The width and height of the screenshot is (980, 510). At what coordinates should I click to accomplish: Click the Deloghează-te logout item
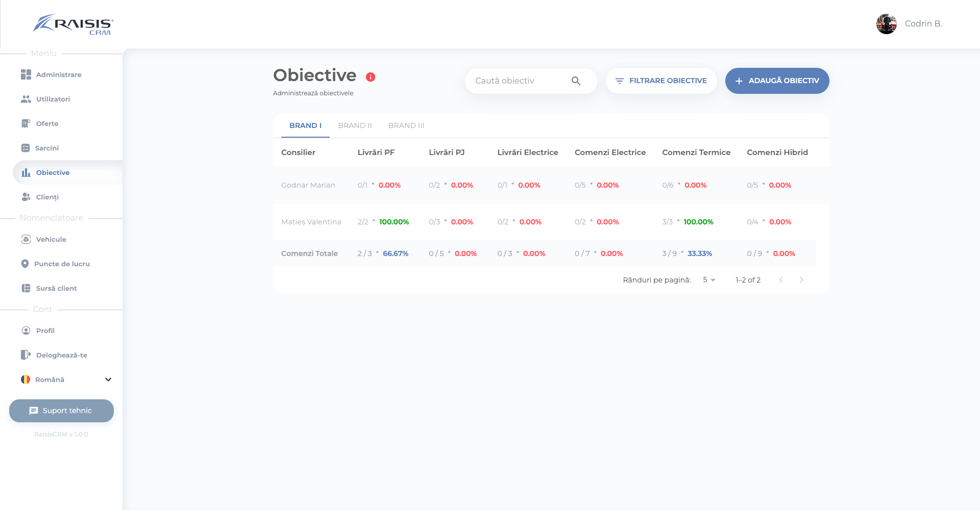(x=61, y=355)
